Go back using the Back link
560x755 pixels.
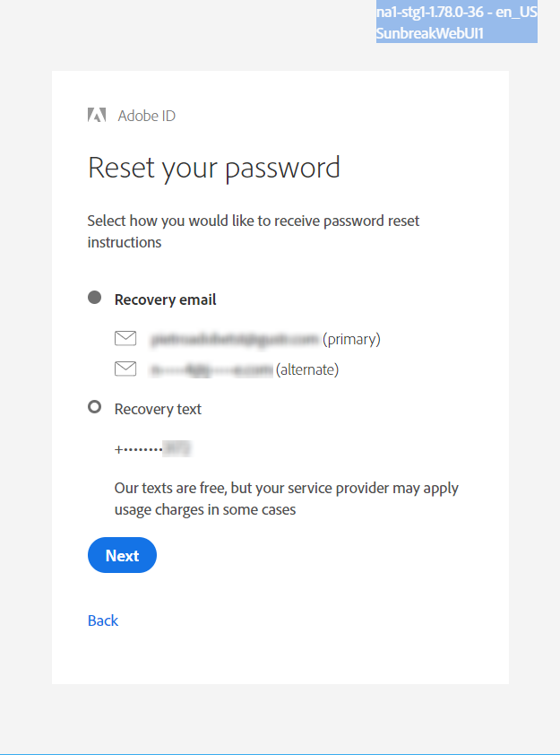tap(103, 620)
